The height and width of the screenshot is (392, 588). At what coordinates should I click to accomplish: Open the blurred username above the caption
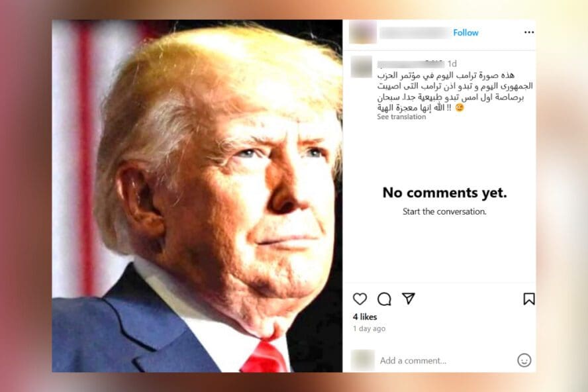[411, 64]
